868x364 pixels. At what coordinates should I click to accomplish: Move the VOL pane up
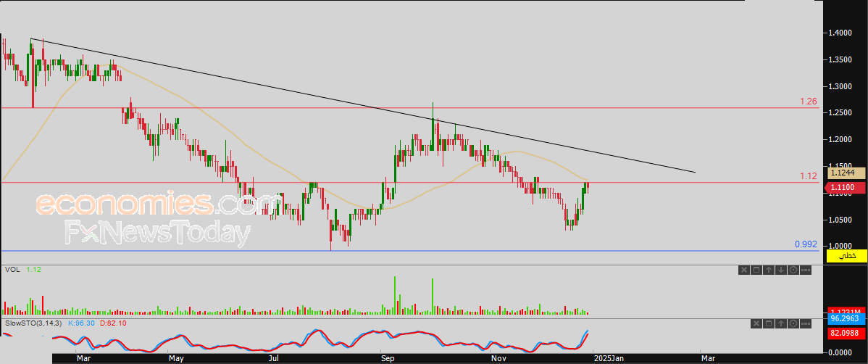769,270
